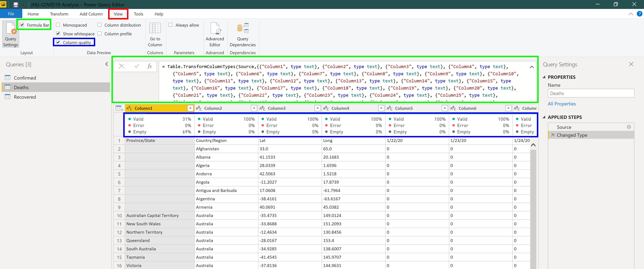The width and height of the screenshot is (644, 269).
Task: Collapse the Queries pane
Action: (107, 64)
